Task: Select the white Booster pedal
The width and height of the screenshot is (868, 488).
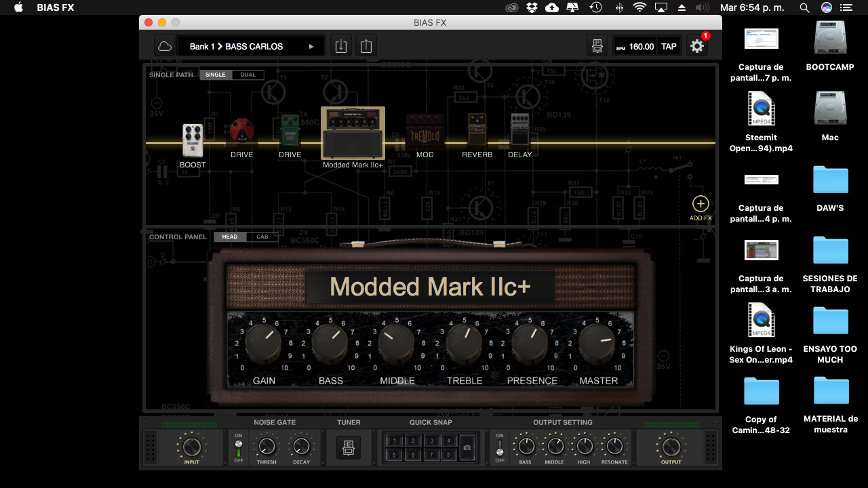Action: pyautogui.click(x=193, y=140)
